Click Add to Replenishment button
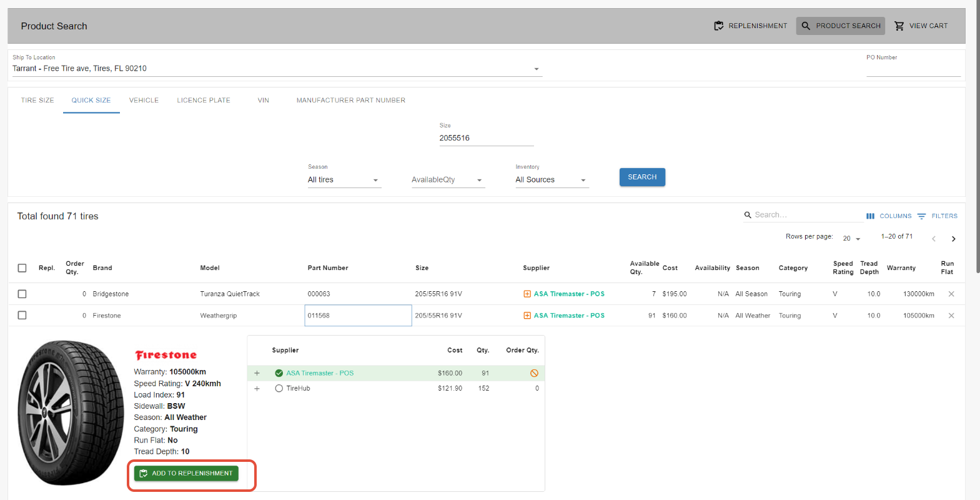Image resolution: width=980 pixels, height=500 pixels. (x=186, y=473)
